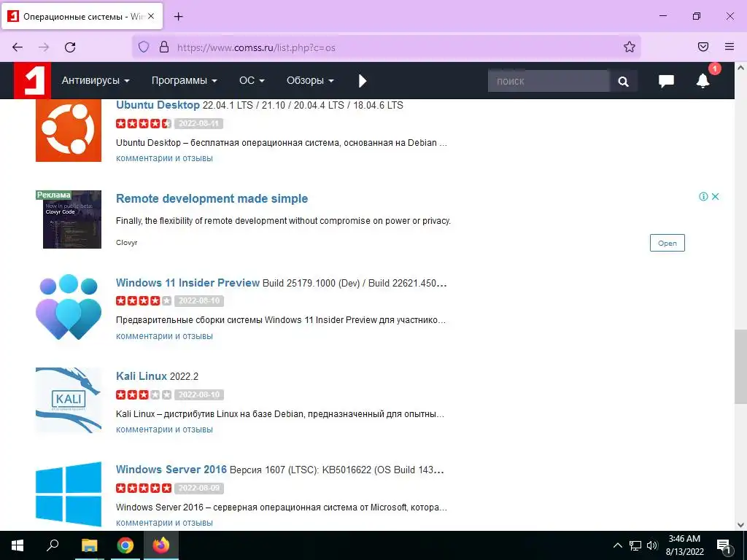Expand the Обзоры dropdown menu
The height and width of the screenshot is (560, 747).
click(310, 80)
